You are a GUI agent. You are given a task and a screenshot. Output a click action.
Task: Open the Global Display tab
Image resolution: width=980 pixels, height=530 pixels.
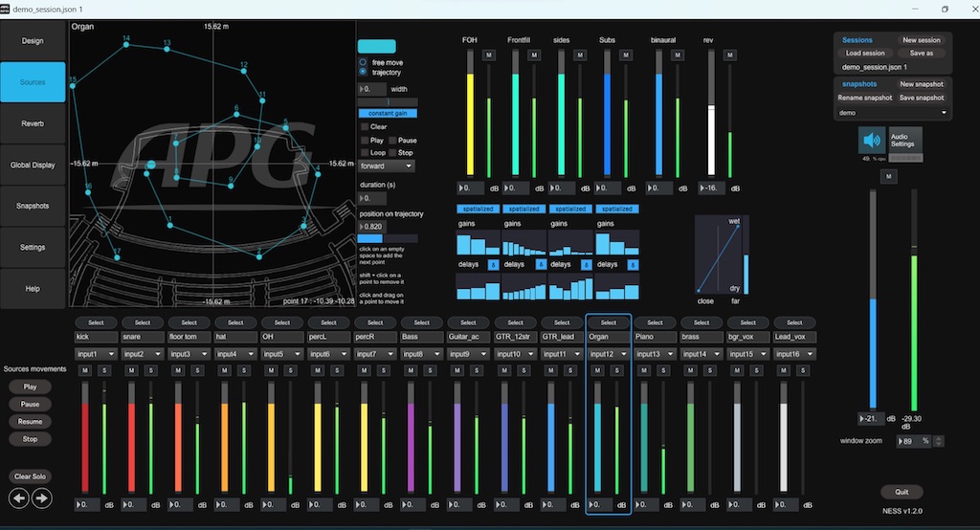[33, 165]
